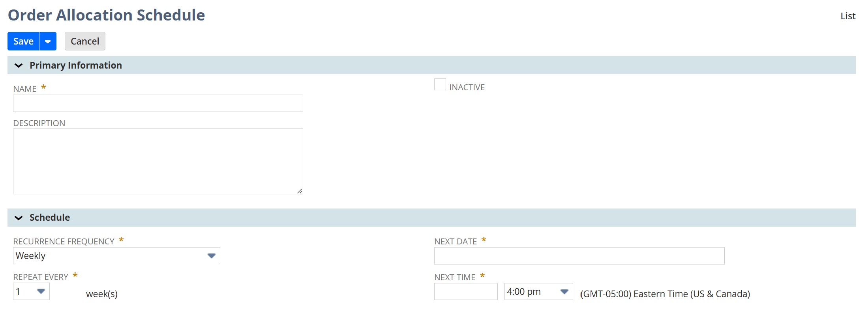Screen dimensions: 868x311
Task: Click the Next Date input field
Action: tap(579, 256)
